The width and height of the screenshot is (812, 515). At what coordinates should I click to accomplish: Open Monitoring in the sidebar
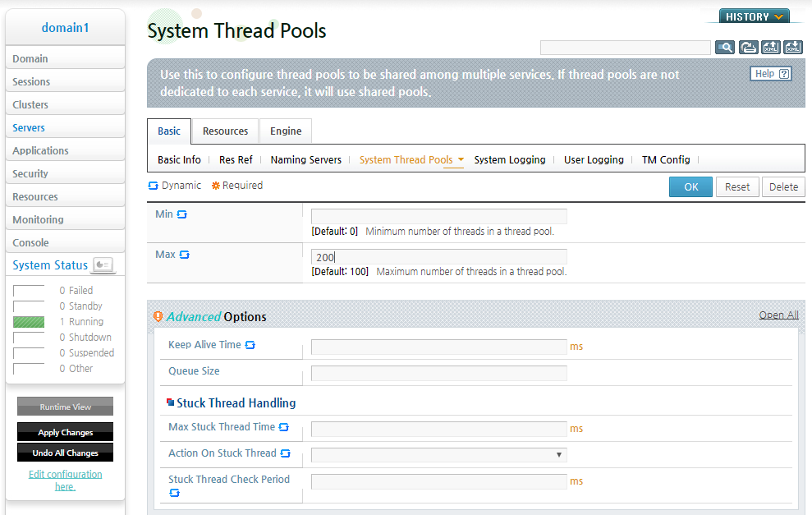[65, 219]
